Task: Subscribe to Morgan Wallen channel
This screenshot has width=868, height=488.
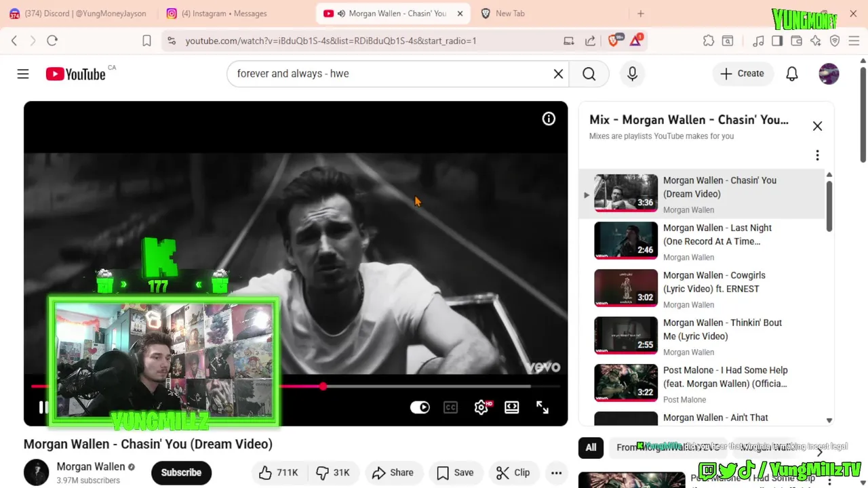Action: 181,472
